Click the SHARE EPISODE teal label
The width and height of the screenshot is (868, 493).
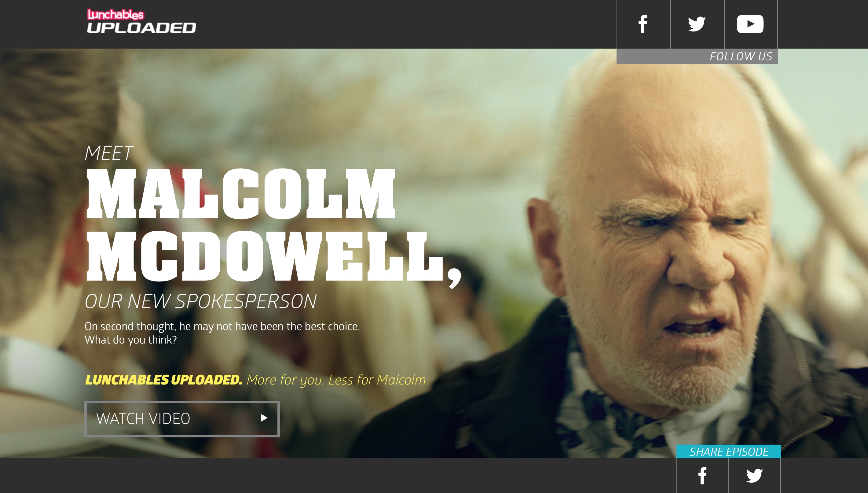(729, 451)
